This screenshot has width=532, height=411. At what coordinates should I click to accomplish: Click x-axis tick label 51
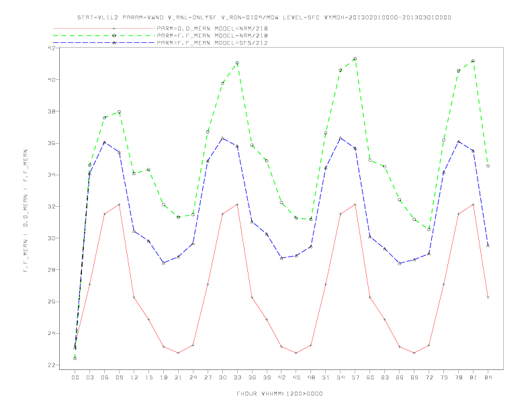pos(326,377)
